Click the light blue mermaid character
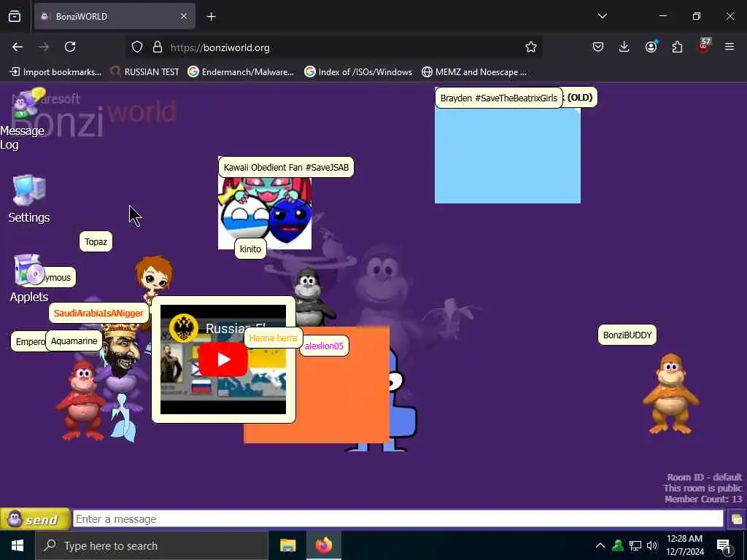The height and width of the screenshot is (560, 747). coord(123,418)
